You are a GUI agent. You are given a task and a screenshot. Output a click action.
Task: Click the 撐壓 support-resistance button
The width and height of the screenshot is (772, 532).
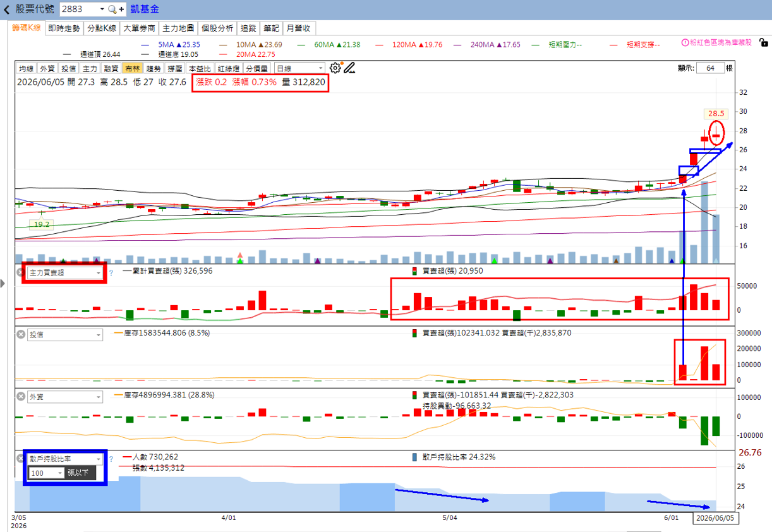(175, 68)
